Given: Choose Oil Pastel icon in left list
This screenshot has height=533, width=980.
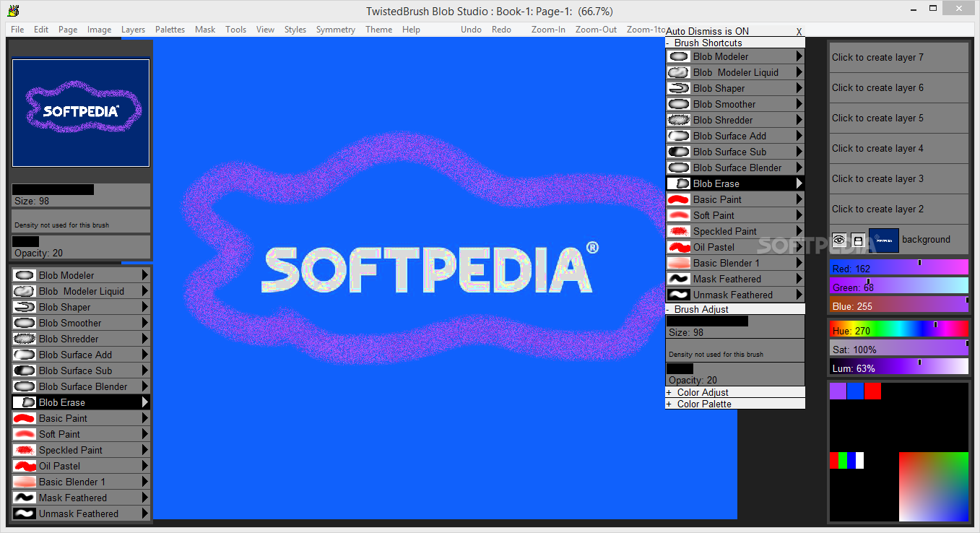Looking at the screenshot, I should [25, 466].
